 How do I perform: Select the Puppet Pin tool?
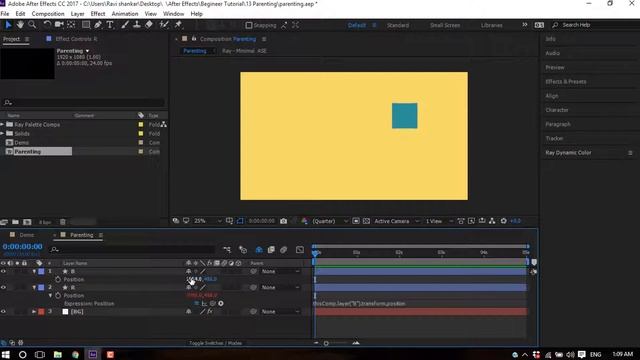pos(178,25)
